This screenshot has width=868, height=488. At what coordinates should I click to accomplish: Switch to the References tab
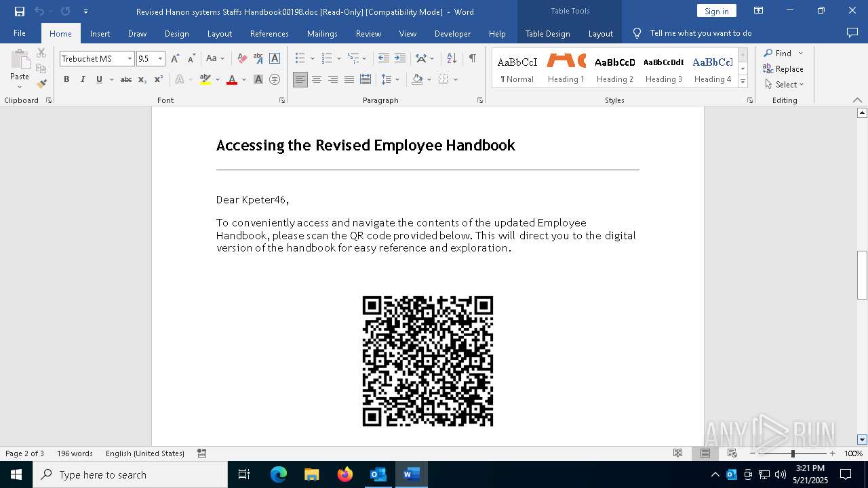click(x=269, y=33)
